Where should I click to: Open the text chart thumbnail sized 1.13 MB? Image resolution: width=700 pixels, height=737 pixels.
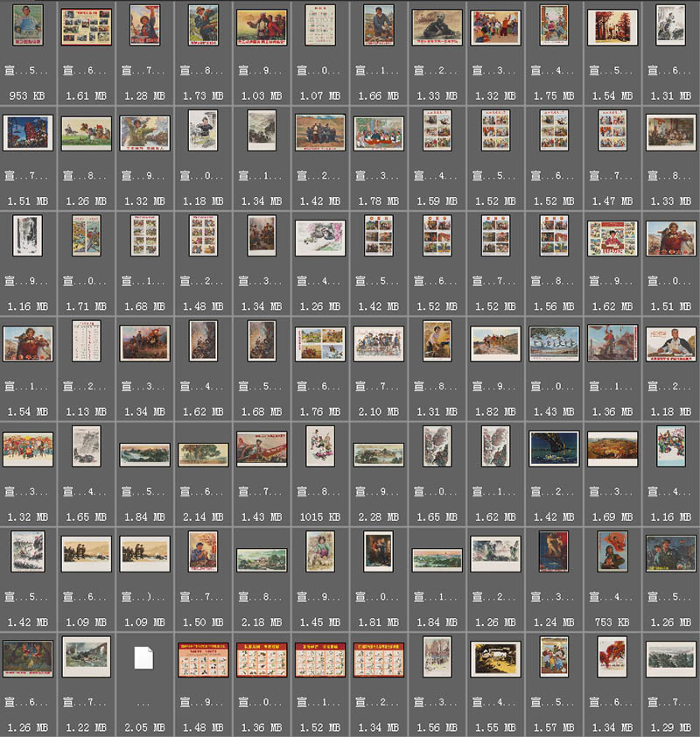tap(86, 341)
